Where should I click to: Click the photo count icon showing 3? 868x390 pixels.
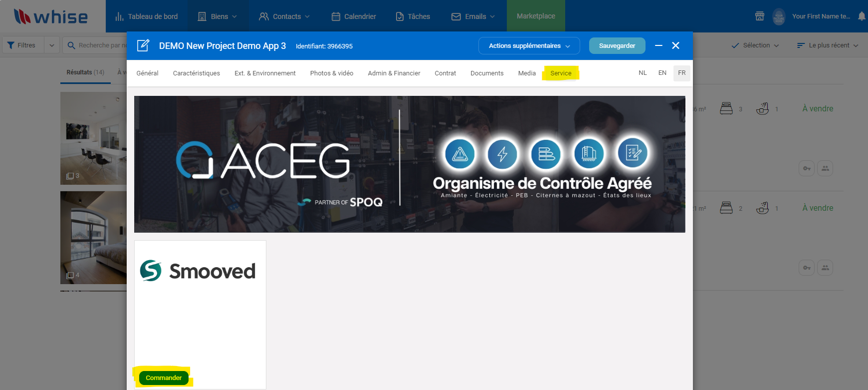tap(70, 176)
